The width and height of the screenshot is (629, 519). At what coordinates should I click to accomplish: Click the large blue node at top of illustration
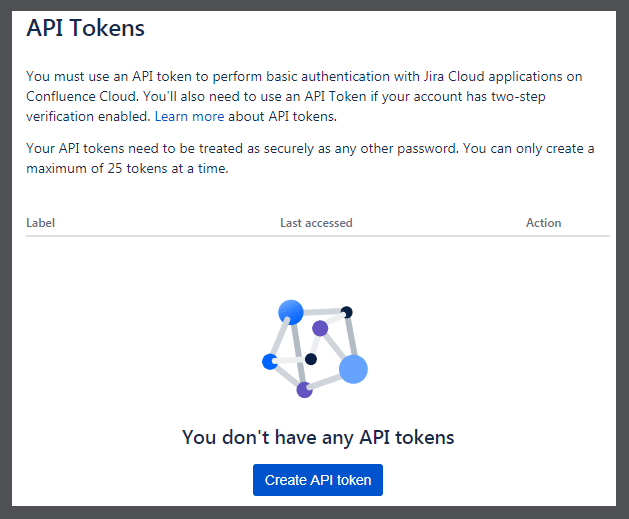tap(291, 312)
